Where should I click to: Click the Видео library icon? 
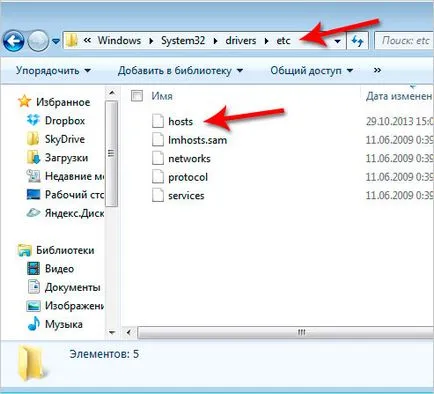coord(33,269)
